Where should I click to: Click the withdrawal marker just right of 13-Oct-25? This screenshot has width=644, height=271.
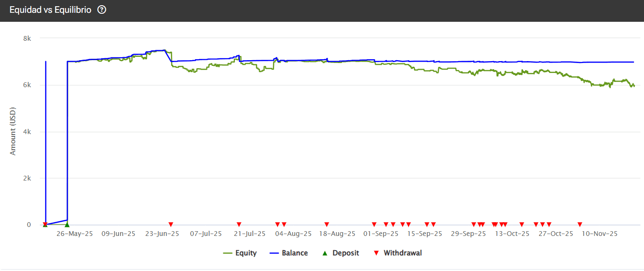click(522, 224)
